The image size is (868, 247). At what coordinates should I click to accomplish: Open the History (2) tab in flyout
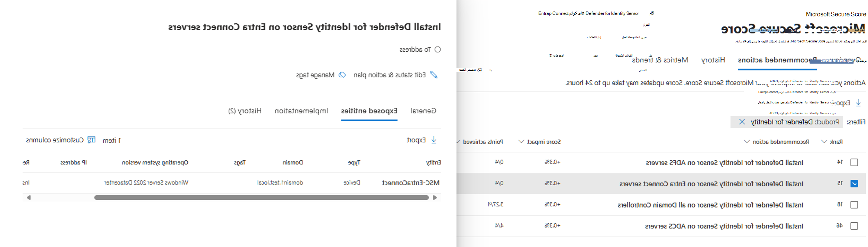coord(245,111)
